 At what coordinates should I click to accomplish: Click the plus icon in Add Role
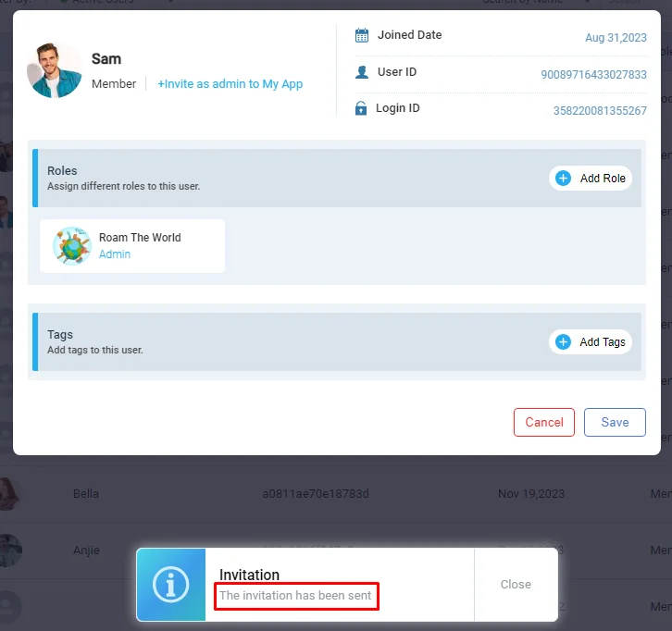563,179
